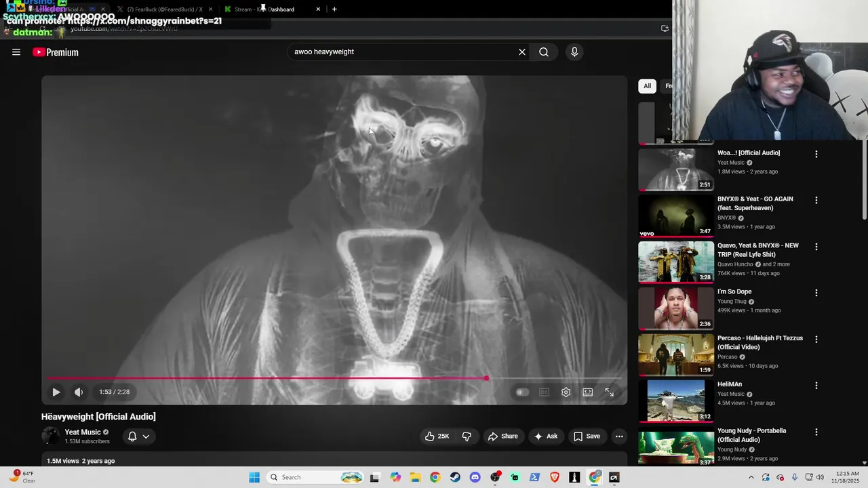Save the video to a playlist
This screenshot has height=488, width=868.
587,436
